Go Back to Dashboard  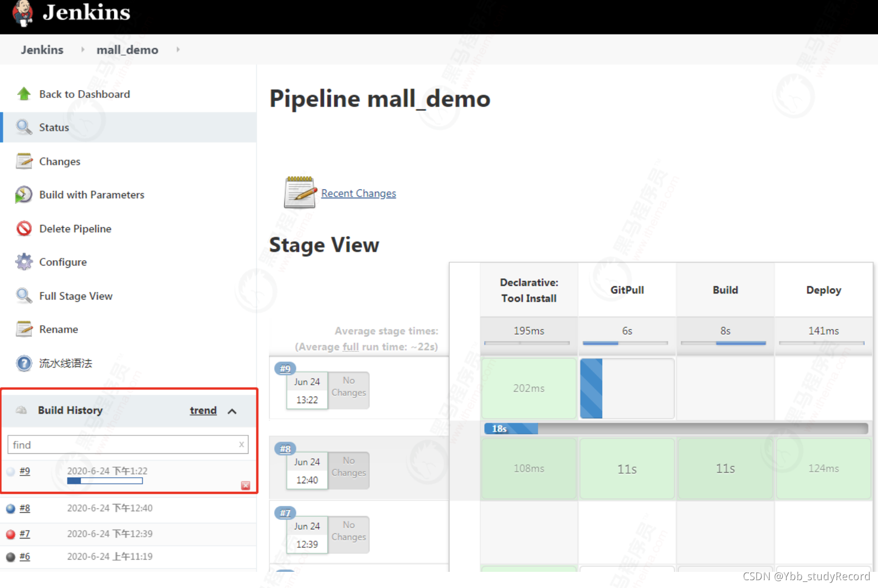85,94
